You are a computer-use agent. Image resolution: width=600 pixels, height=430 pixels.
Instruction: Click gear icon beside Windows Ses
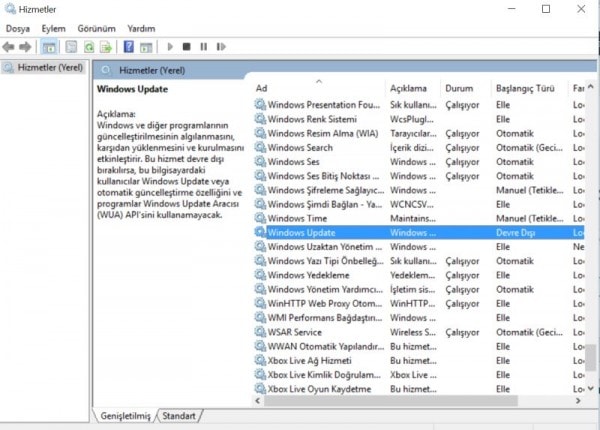click(260, 161)
